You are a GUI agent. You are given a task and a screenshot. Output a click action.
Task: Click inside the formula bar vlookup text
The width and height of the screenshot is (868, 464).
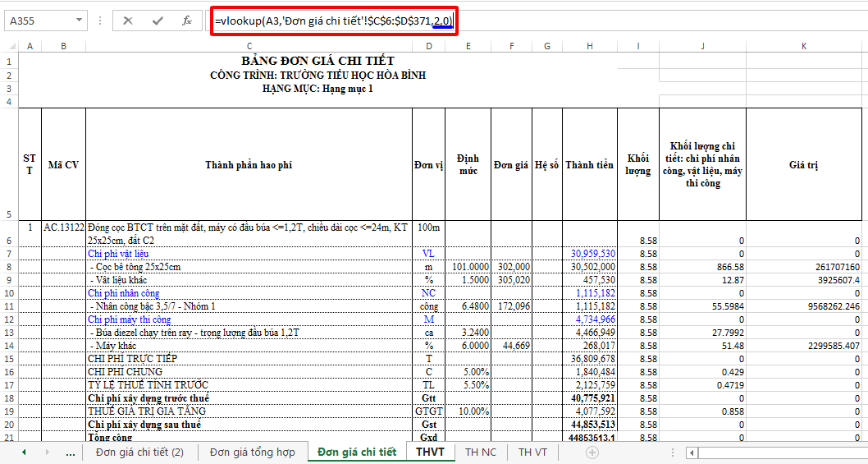[334, 21]
